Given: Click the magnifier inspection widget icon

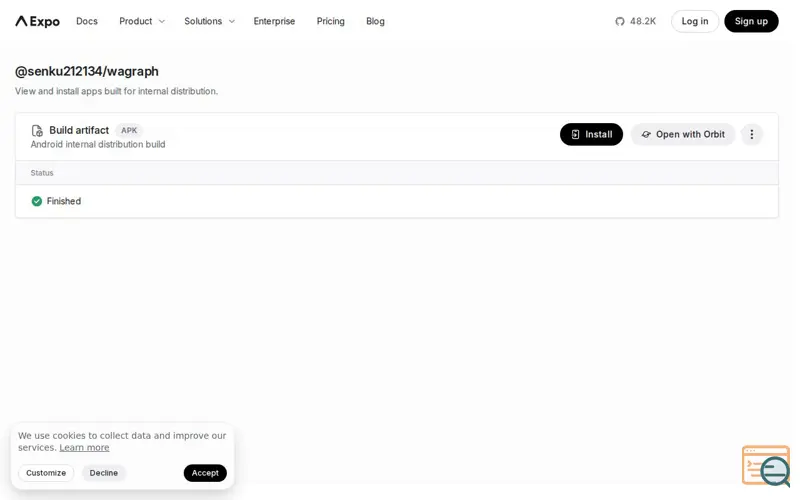Looking at the screenshot, I should pyautogui.click(x=766, y=466).
